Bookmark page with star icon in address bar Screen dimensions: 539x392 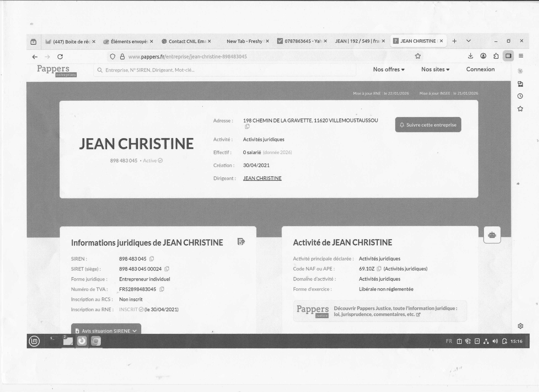pos(418,56)
